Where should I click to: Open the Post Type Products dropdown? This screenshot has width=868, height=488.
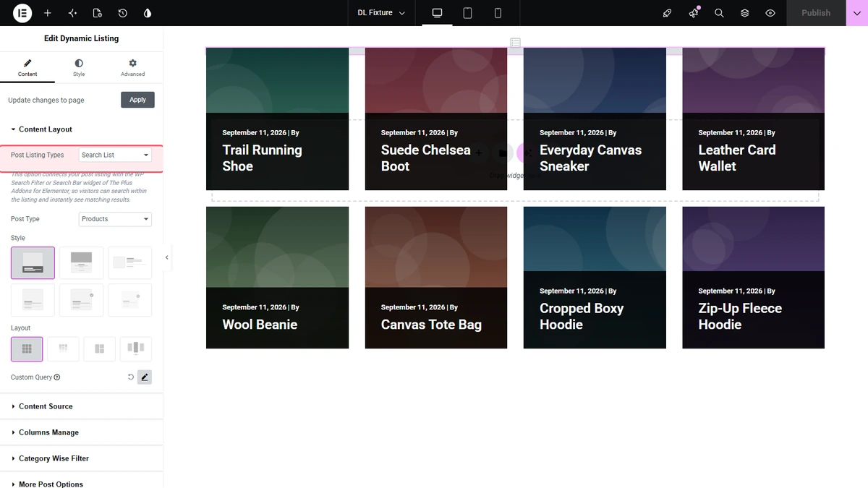click(115, 219)
